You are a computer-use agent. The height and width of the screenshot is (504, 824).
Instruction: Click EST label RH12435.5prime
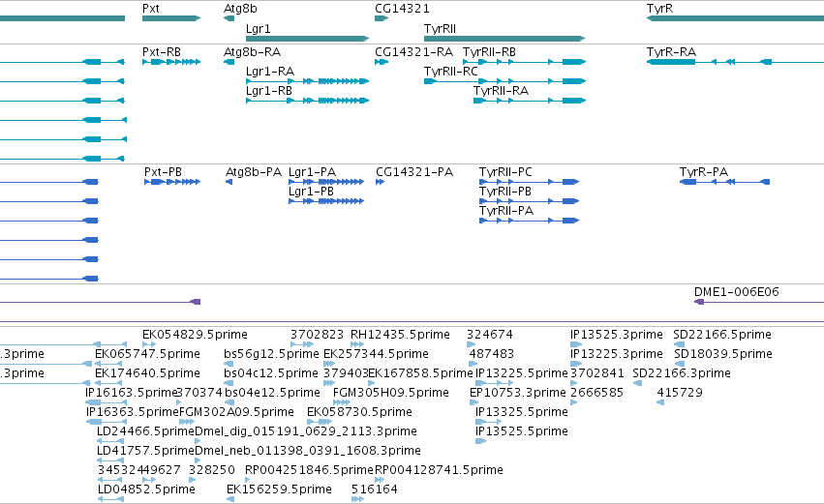coord(401,335)
